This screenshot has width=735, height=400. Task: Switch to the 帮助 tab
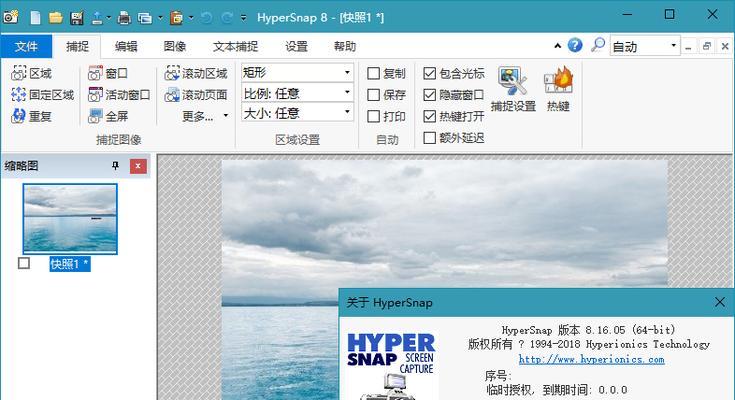345,46
